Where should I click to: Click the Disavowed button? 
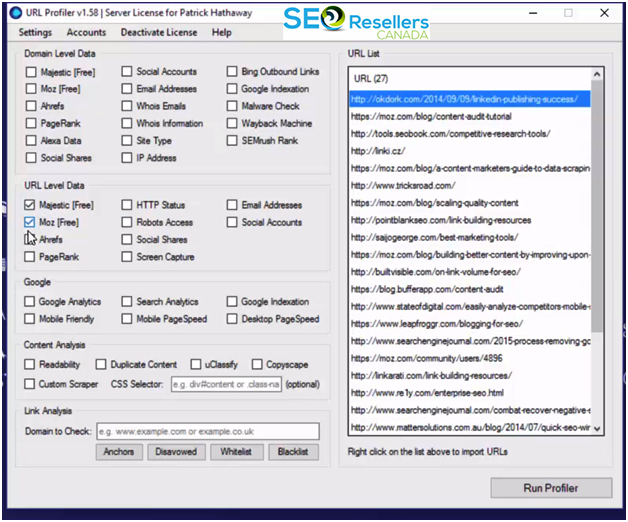[x=176, y=452]
